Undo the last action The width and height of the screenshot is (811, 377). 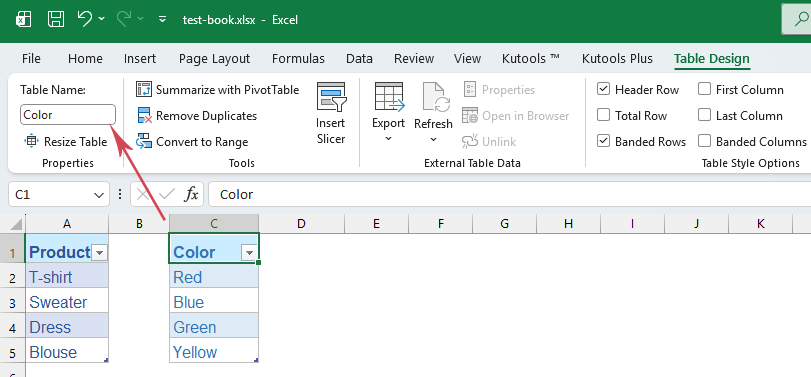[85, 19]
